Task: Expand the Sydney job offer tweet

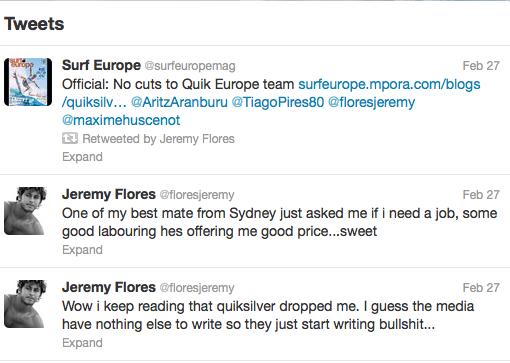Action: tap(82, 250)
